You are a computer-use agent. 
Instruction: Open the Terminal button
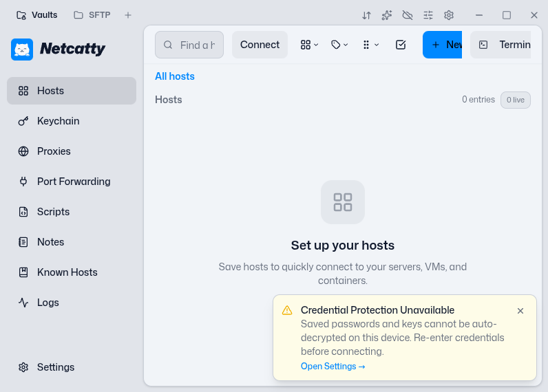click(x=500, y=45)
